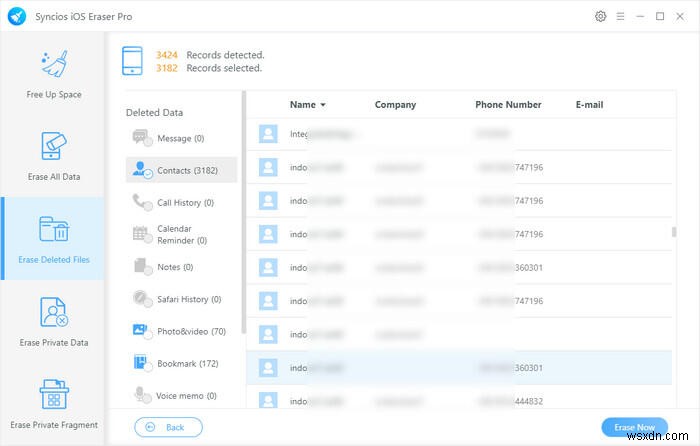The height and width of the screenshot is (446, 700).
Task: Select the contact avatar in the 'Integ' row
Action: [x=268, y=133]
